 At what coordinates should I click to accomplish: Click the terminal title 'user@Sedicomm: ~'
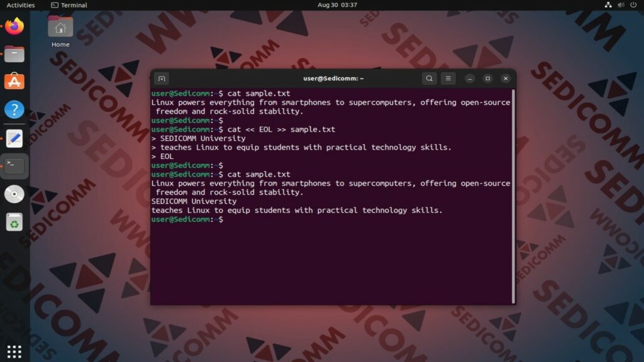point(333,79)
